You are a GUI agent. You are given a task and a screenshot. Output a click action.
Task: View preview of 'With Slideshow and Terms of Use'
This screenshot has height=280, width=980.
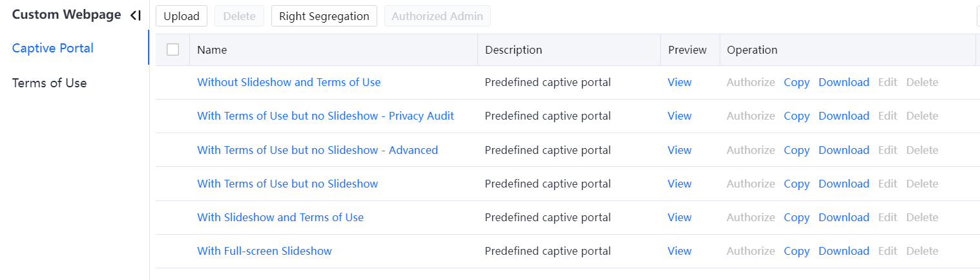pyautogui.click(x=680, y=217)
